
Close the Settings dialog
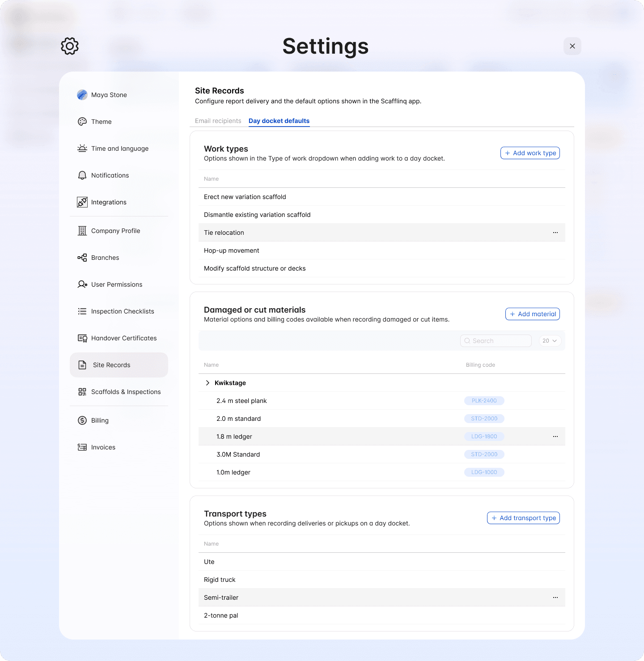572,46
